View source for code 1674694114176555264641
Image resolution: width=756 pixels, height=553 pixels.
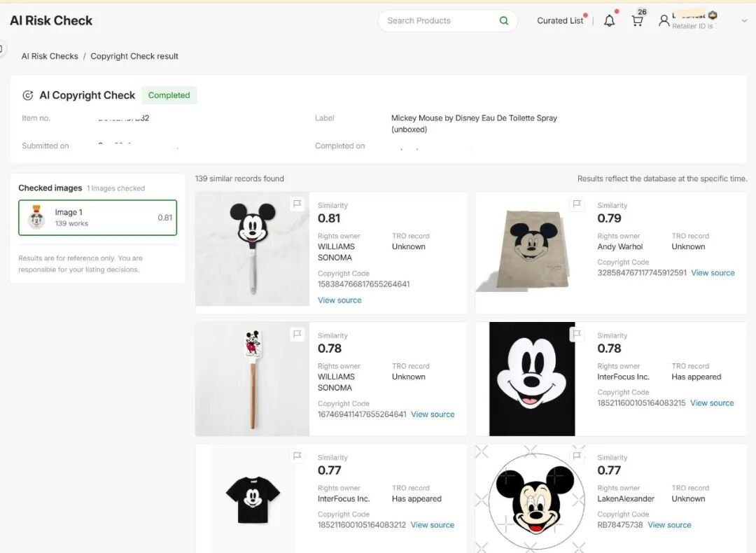tap(433, 414)
